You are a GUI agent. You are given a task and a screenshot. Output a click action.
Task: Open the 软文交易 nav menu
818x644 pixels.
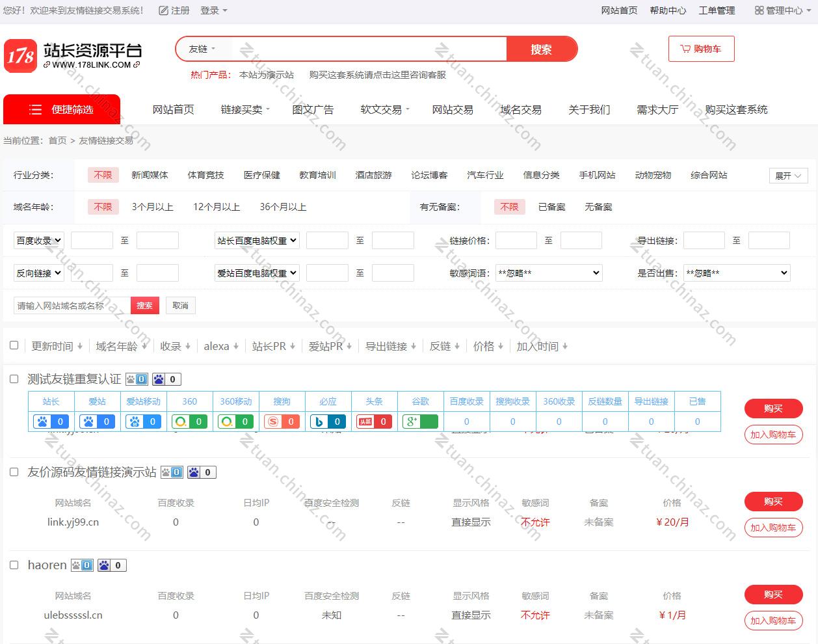384,109
